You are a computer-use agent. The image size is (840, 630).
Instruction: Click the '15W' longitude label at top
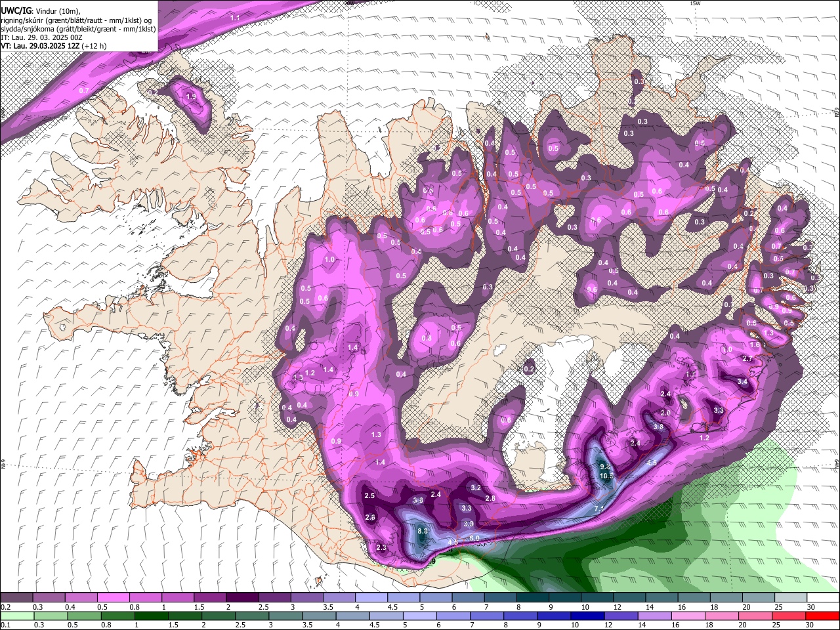(x=695, y=3)
